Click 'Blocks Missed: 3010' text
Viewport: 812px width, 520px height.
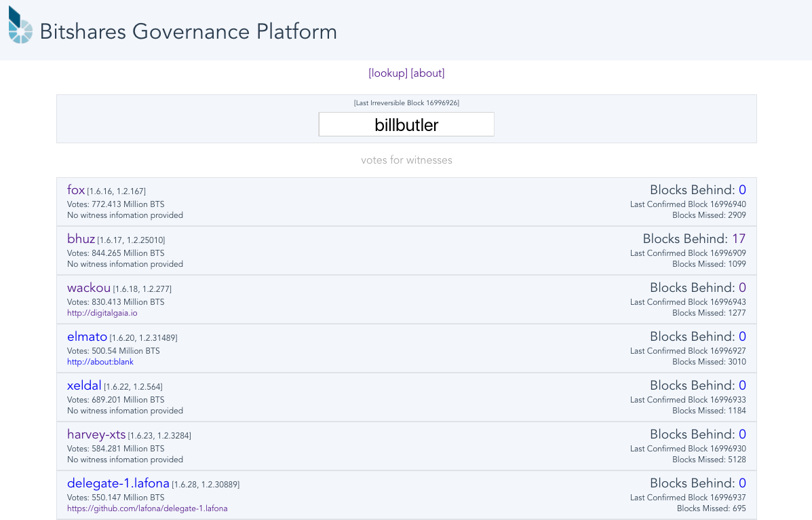pos(710,362)
